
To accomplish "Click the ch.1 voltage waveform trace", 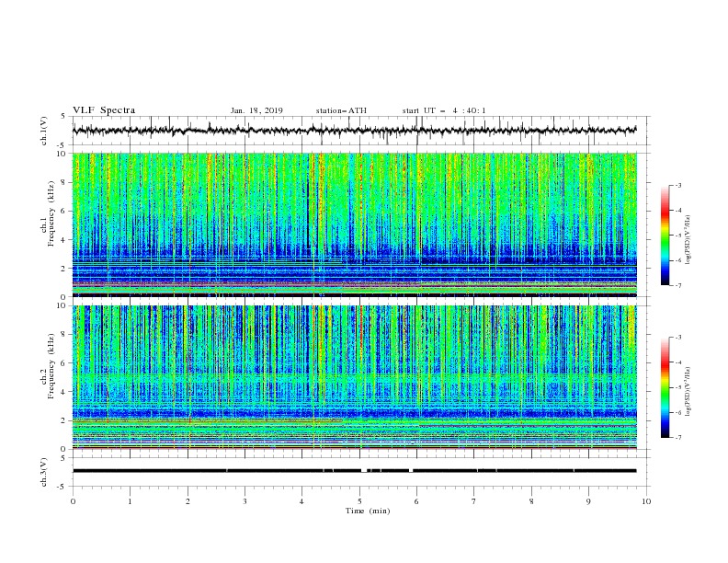I will (x=355, y=130).
